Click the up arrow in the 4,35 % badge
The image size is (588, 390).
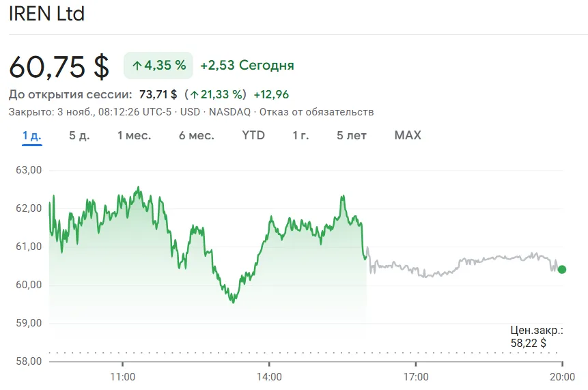point(137,66)
